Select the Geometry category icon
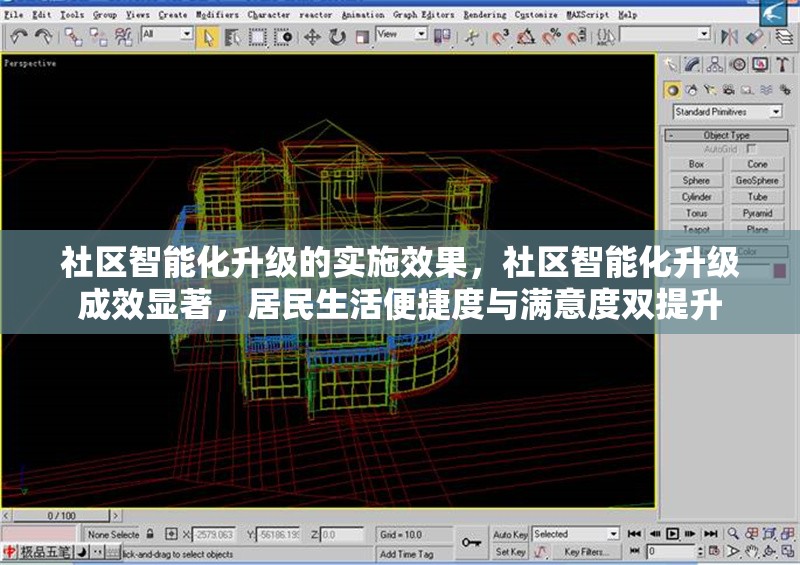Viewport: 800px width, 565px height. tap(674, 90)
